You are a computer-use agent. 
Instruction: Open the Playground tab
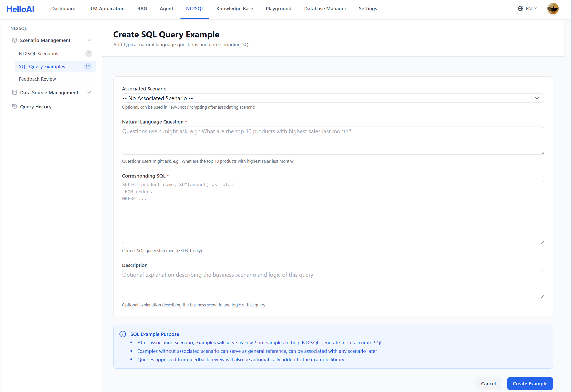(278, 8)
